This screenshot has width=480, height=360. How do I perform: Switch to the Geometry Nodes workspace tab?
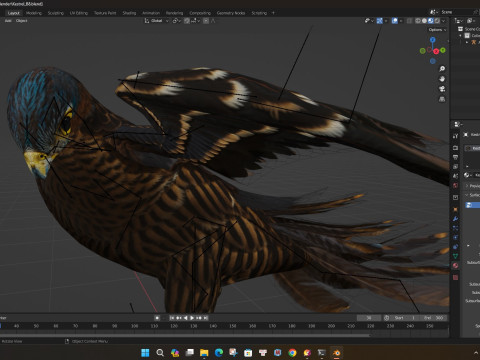point(231,13)
